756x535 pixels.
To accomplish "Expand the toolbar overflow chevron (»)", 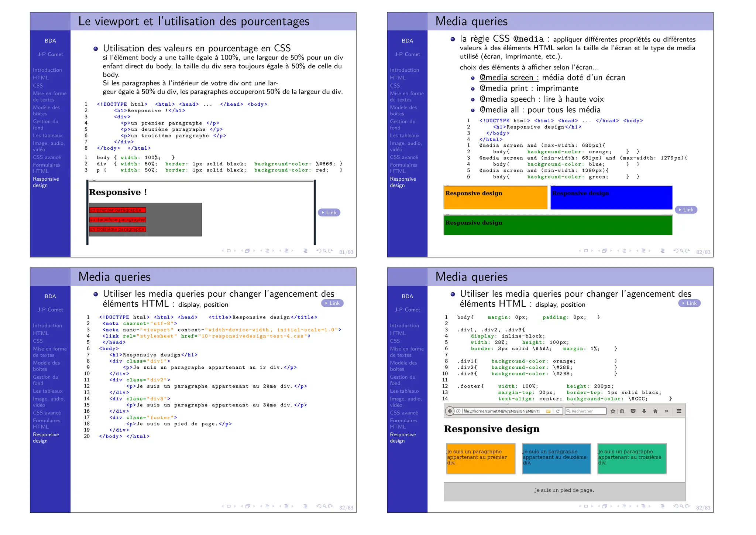I will 666,411.
